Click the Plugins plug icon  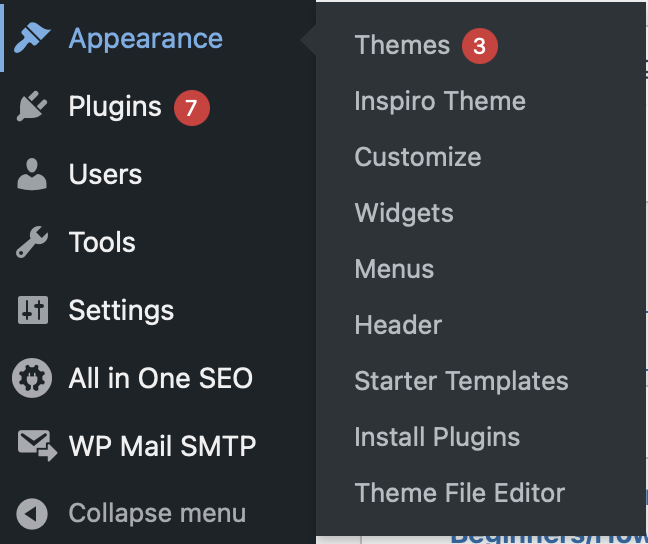coord(32,107)
